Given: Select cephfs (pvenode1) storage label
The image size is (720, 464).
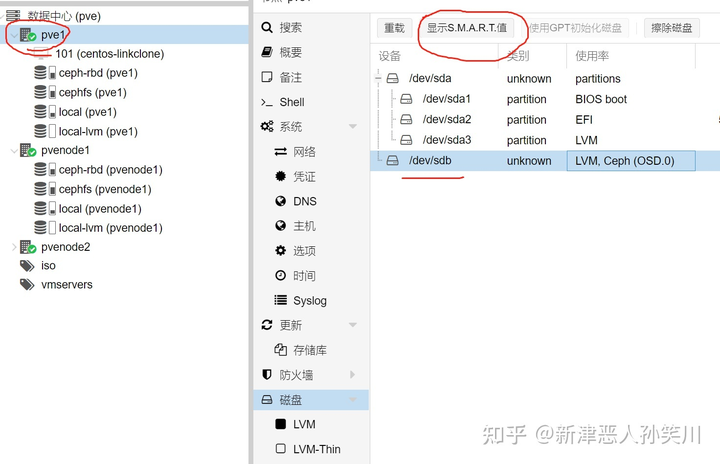Looking at the screenshot, I should pos(105,189).
